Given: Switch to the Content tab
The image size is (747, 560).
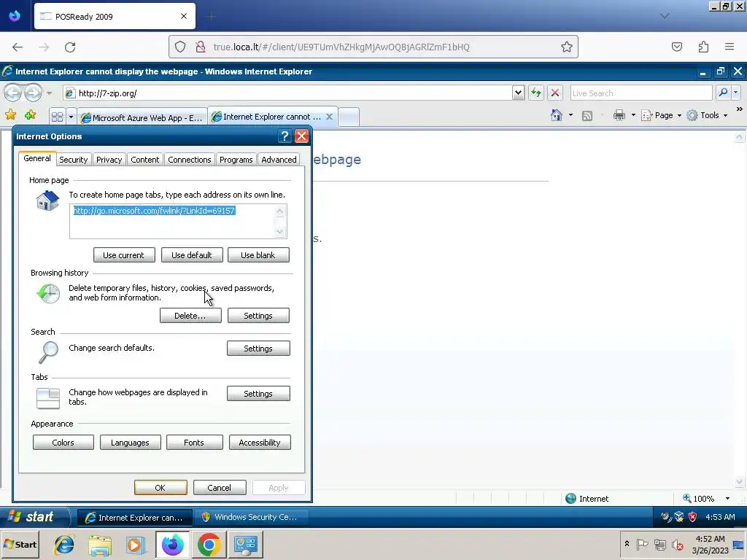Looking at the screenshot, I should tap(145, 160).
